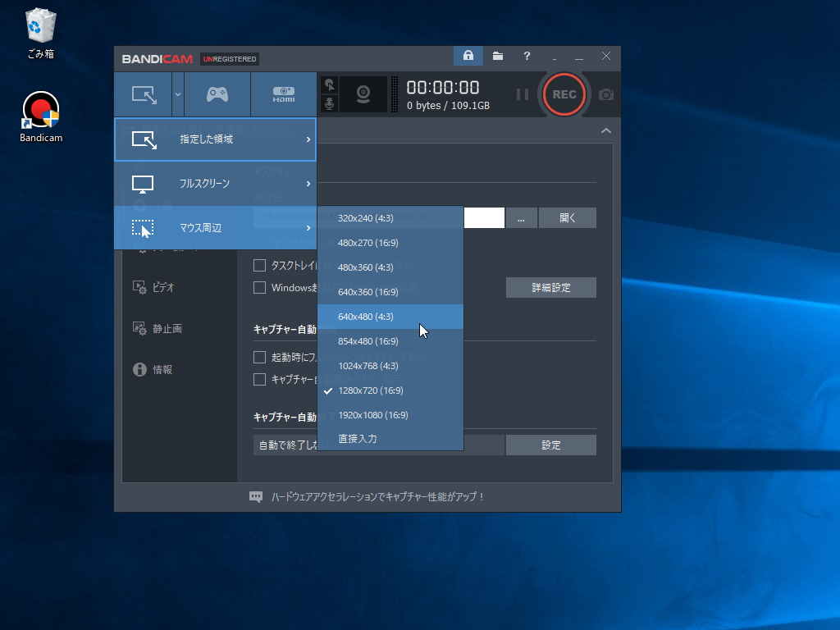Expand submenu arrow of 指定した領域
Screen dimensions: 840x630
pos(308,139)
